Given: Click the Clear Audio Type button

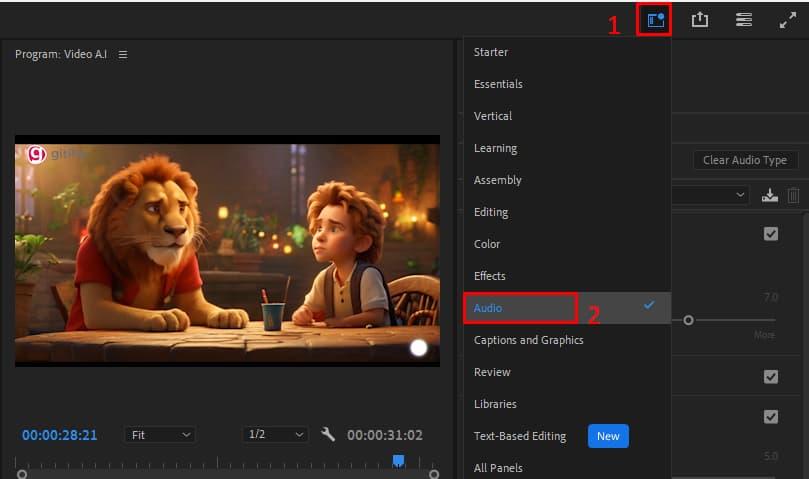Looking at the screenshot, I should 745,160.
